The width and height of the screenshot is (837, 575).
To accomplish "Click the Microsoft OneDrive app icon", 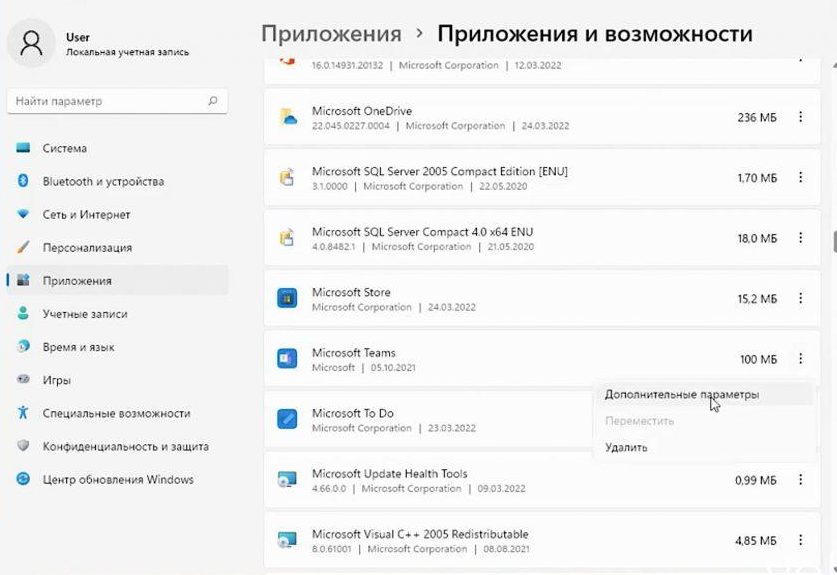I will [x=288, y=118].
